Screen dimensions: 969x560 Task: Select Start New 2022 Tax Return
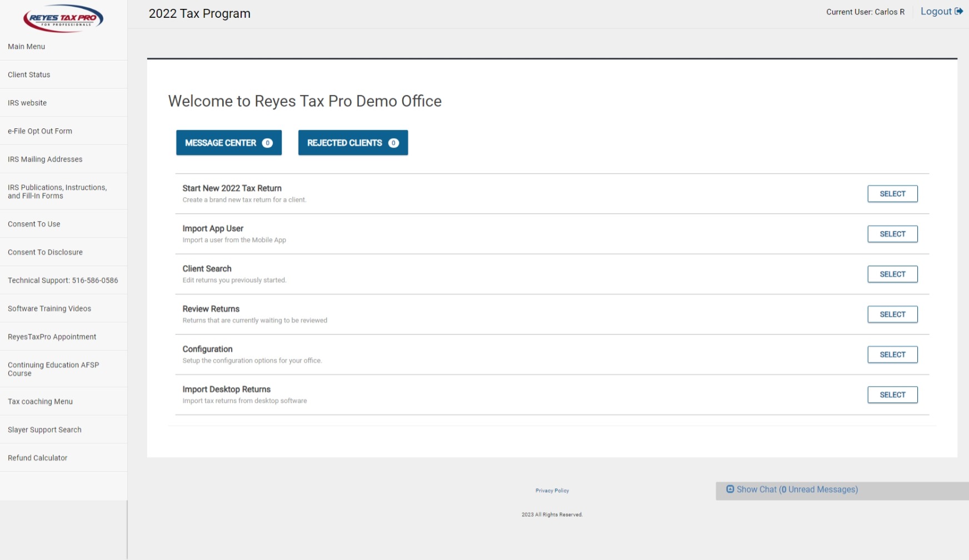point(892,194)
